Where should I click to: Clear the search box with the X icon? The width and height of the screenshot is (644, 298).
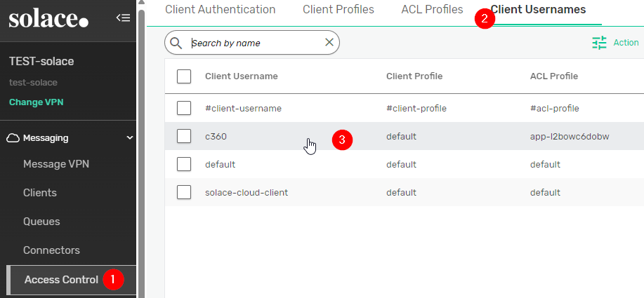[329, 43]
